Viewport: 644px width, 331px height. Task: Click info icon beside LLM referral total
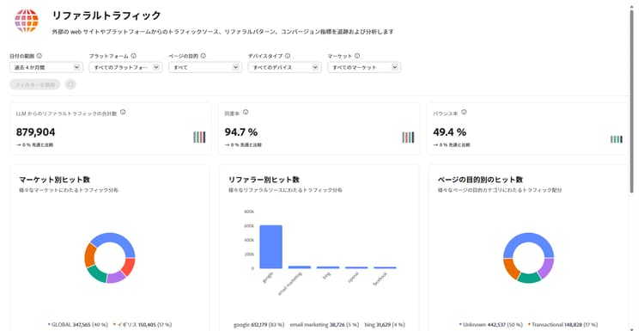123,113
